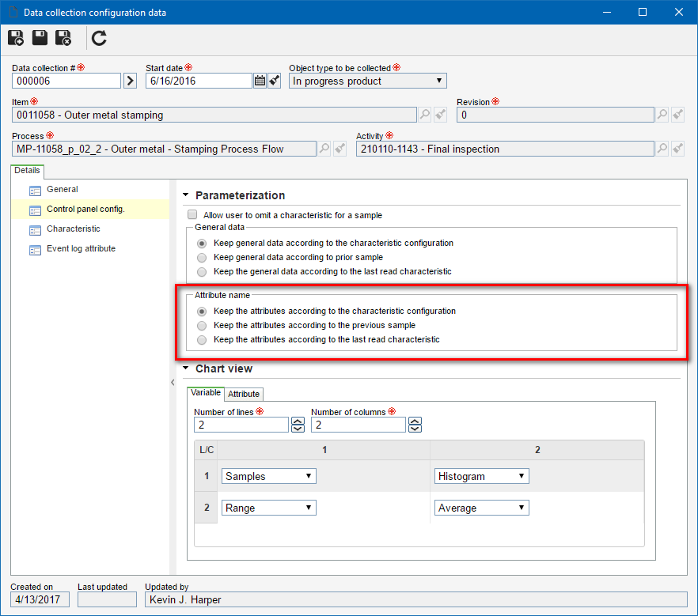Switch to the Variable tab

tap(206, 393)
